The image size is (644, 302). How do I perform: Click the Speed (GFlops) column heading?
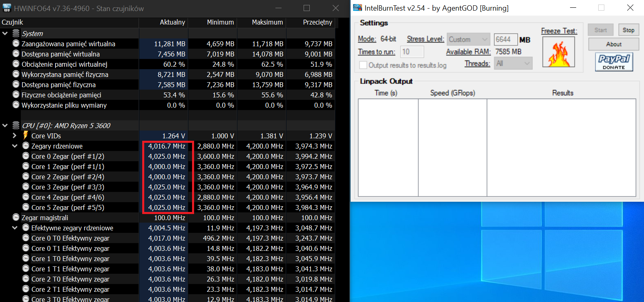452,93
